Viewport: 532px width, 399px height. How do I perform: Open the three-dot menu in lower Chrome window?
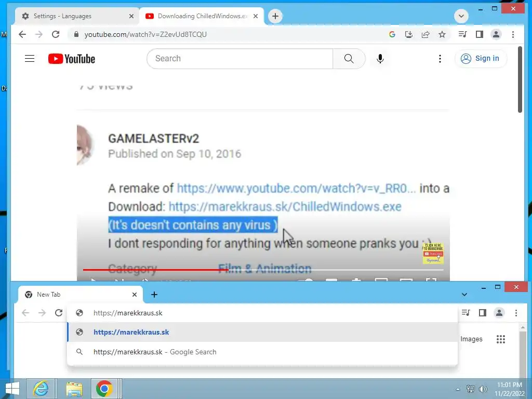click(516, 313)
